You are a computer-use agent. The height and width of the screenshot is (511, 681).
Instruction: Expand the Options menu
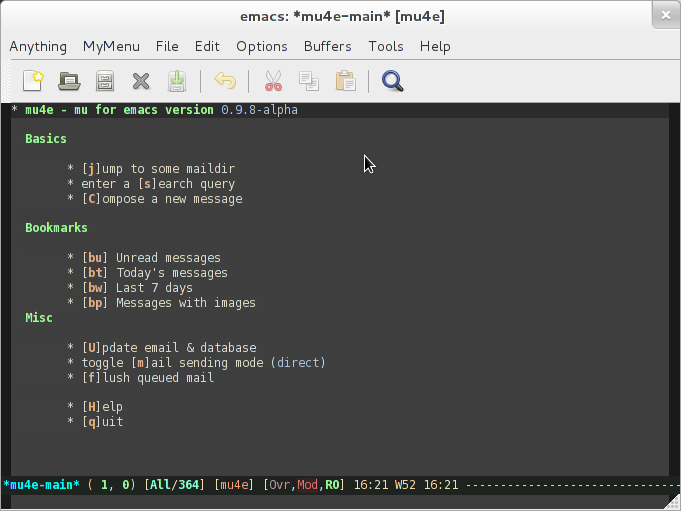click(x=261, y=46)
